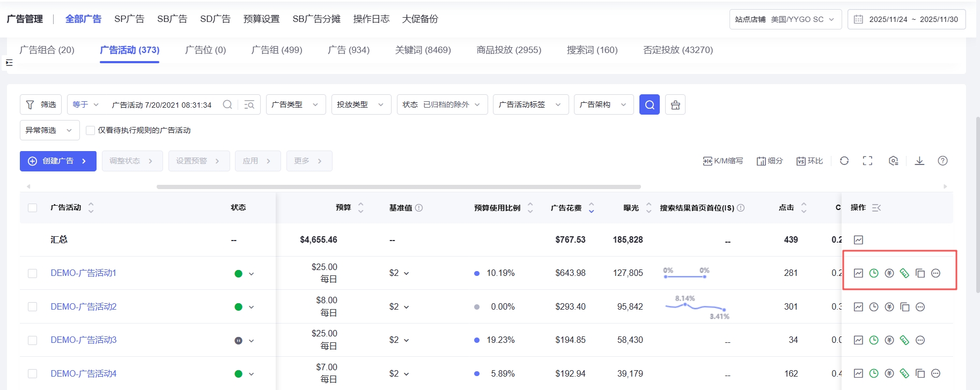This screenshot has height=390, width=980.
Task: Switch to the 关键词 (8469) tab
Action: 423,50
